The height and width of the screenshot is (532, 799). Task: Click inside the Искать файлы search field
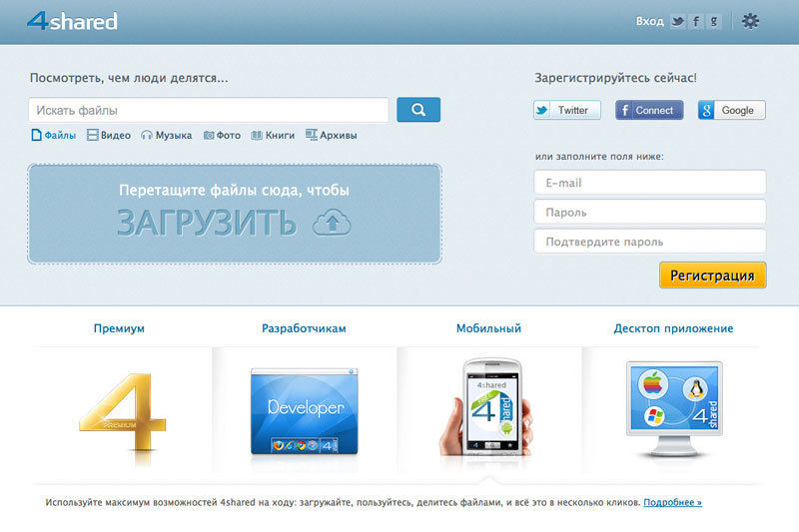tap(209, 110)
